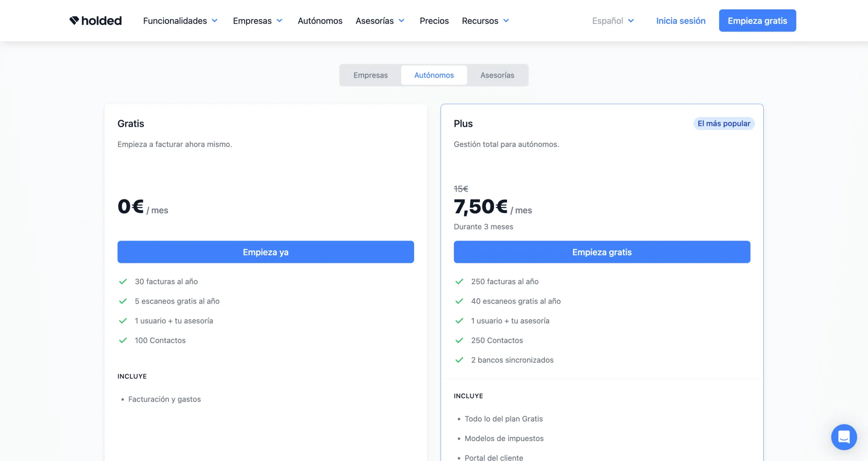
Task: Switch to the Asesorías pricing tab
Action: [x=497, y=75]
